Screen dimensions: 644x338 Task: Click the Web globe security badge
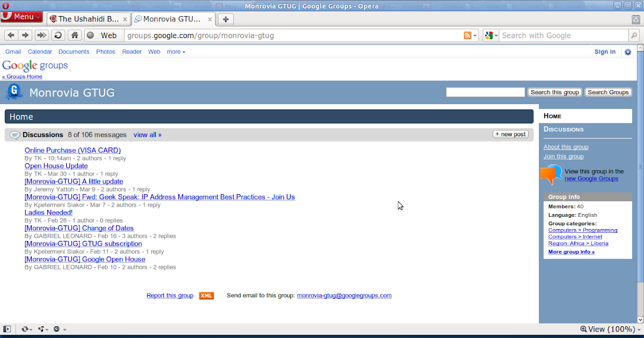[103, 35]
